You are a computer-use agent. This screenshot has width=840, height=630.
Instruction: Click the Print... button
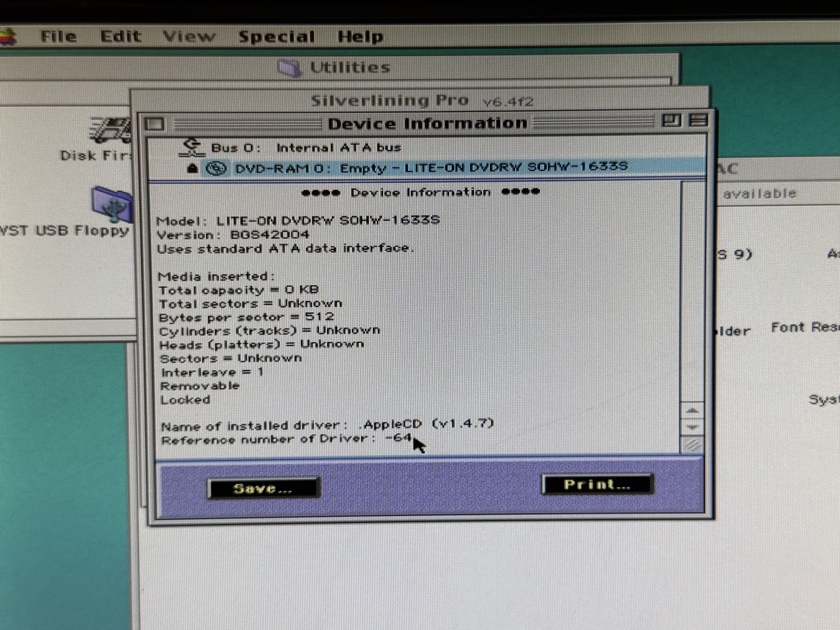pyautogui.click(x=597, y=484)
